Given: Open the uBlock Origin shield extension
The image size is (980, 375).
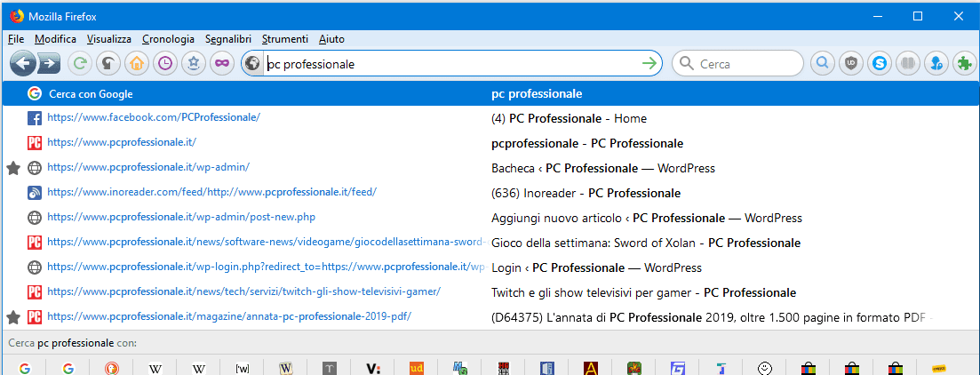Looking at the screenshot, I should point(851,63).
